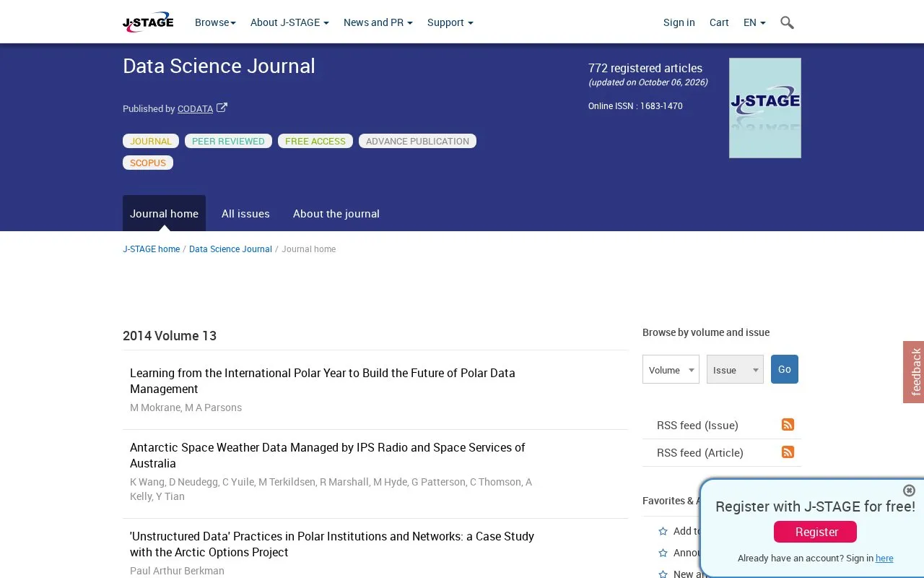The width and height of the screenshot is (924, 578).
Task: Click the J-STAGE logo in header
Action: point(148,22)
